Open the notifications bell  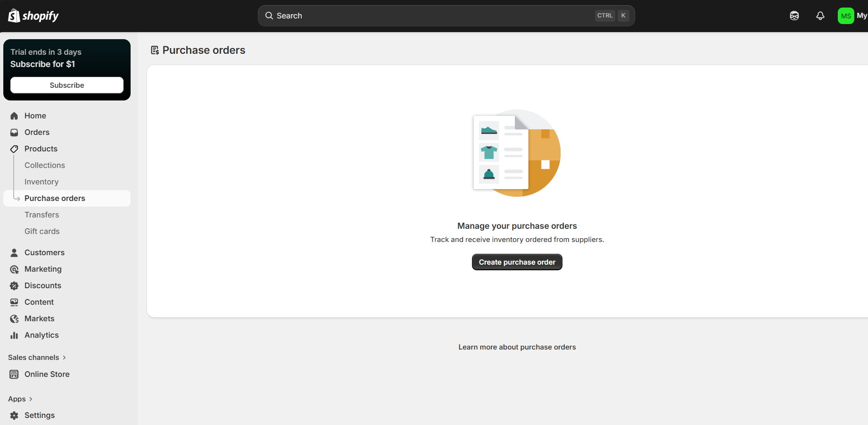tap(820, 16)
